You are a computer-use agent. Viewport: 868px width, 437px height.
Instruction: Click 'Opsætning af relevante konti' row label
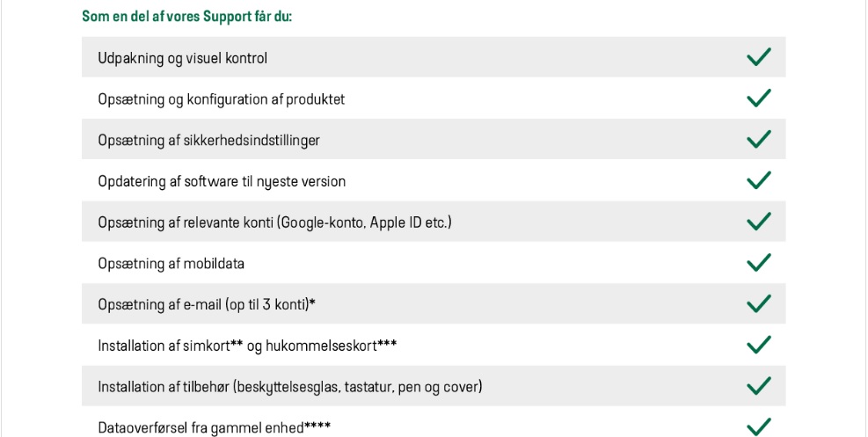[274, 222]
